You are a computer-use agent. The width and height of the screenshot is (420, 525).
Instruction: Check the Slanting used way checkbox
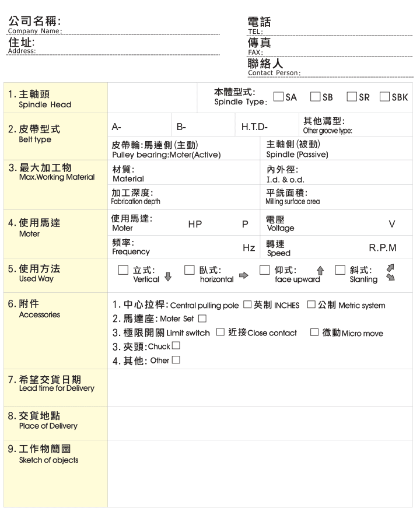(340, 270)
